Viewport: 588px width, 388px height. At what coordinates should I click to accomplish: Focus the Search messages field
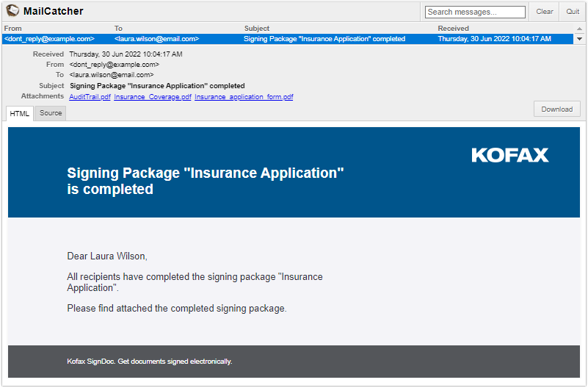(475, 12)
